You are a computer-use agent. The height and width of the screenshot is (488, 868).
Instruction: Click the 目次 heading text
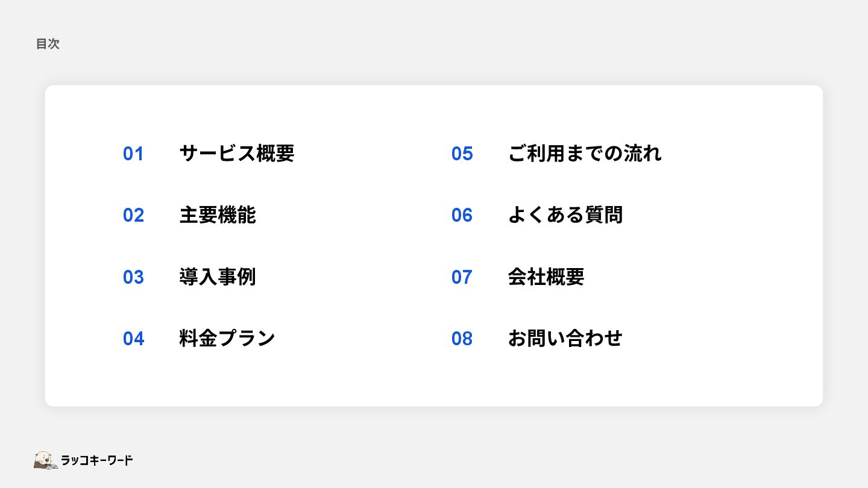click(x=48, y=44)
